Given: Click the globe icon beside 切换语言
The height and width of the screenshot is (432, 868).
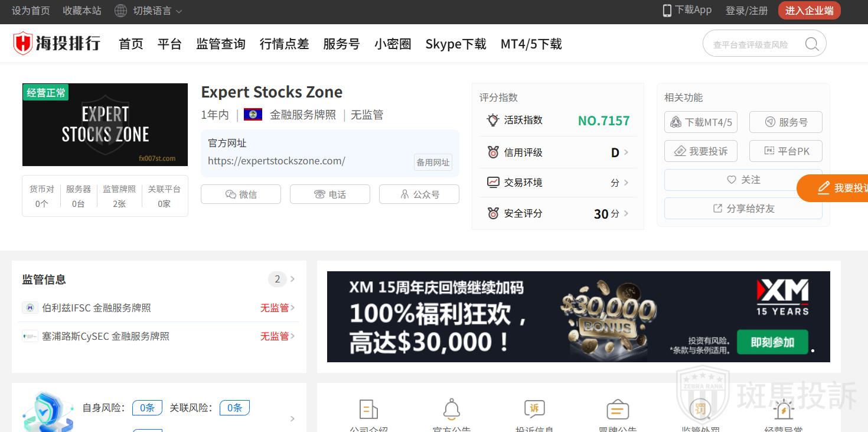Looking at the screenshot, I should click(x=120, y=11).
